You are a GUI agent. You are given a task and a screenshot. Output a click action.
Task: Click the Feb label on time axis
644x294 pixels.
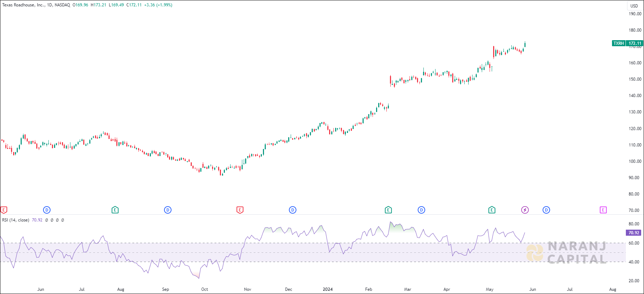coord(369,289)
